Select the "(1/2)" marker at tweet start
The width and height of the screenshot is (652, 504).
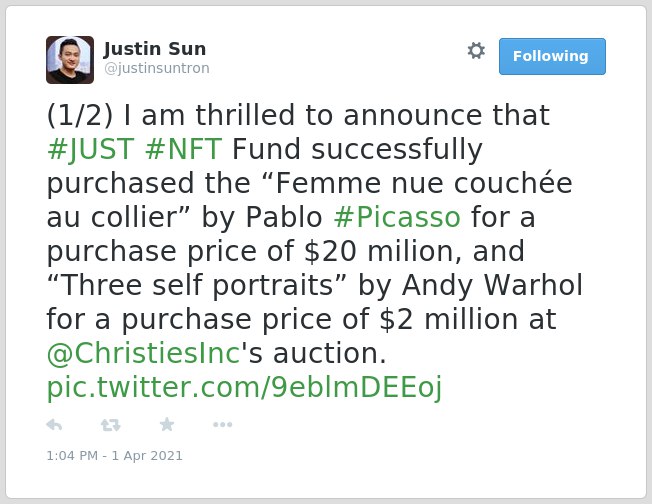click(80, 115)
